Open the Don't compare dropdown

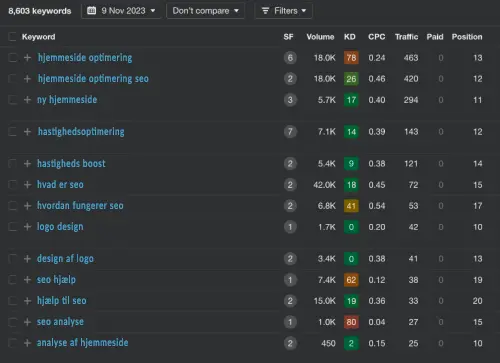pyautogui.click(x=205, y=11)
